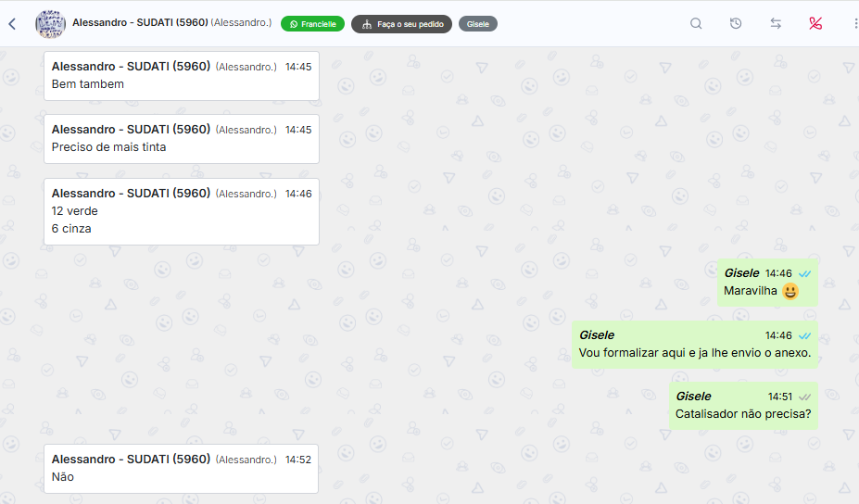Click the smiley emoji in the Maravilha message
Screen dimensions: 859x504
coord(790,292)
